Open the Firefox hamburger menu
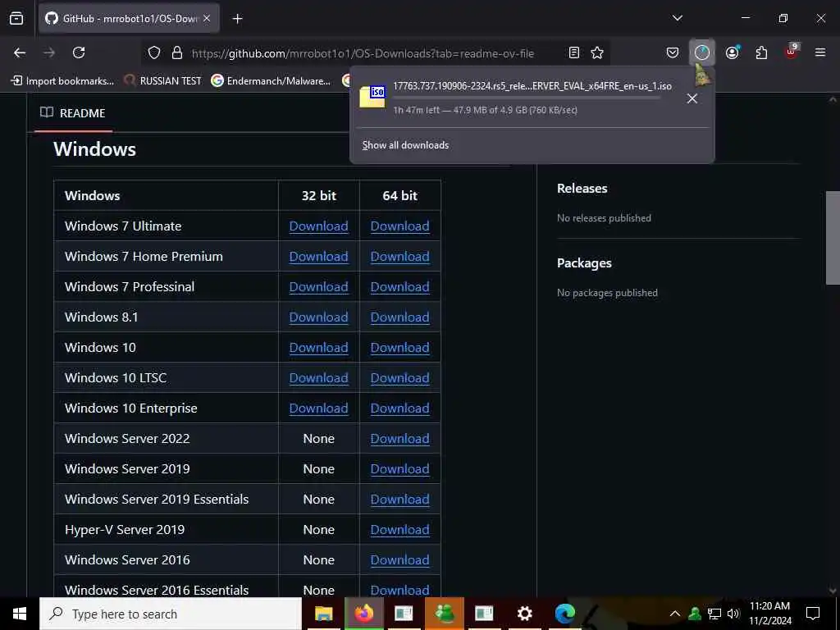 820,52
